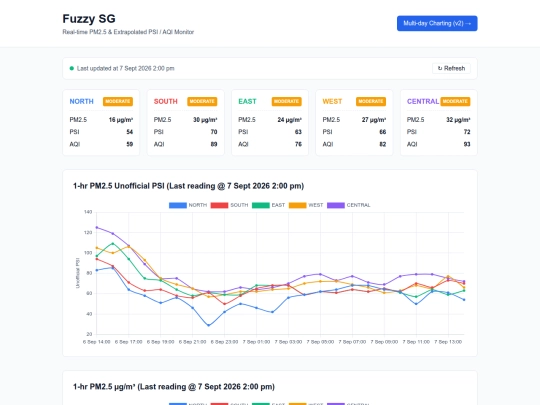
Task: Click NORTH PM2.5 value 16 µg/m³
Action: coord(121,120)
